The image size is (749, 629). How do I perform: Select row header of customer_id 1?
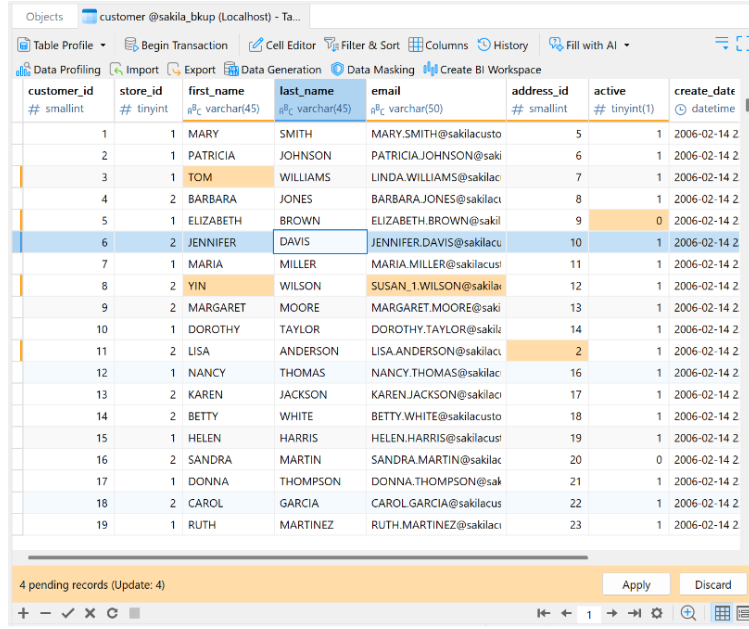(x=17, y=134)
